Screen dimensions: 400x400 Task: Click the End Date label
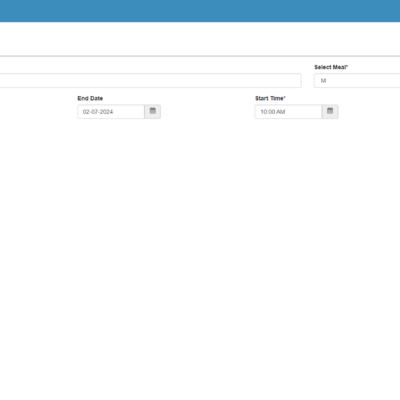pos(90,98)
